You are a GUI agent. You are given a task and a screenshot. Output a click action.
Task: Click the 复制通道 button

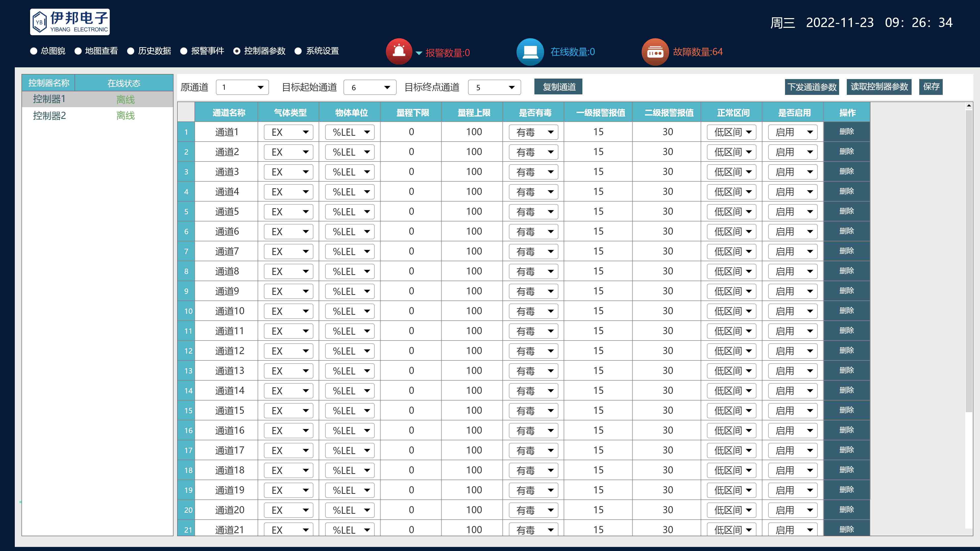point(558,87)
